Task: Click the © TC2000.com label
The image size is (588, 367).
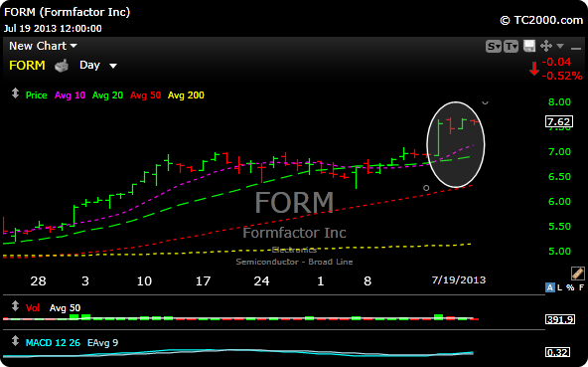Action: tap(541, 20)
